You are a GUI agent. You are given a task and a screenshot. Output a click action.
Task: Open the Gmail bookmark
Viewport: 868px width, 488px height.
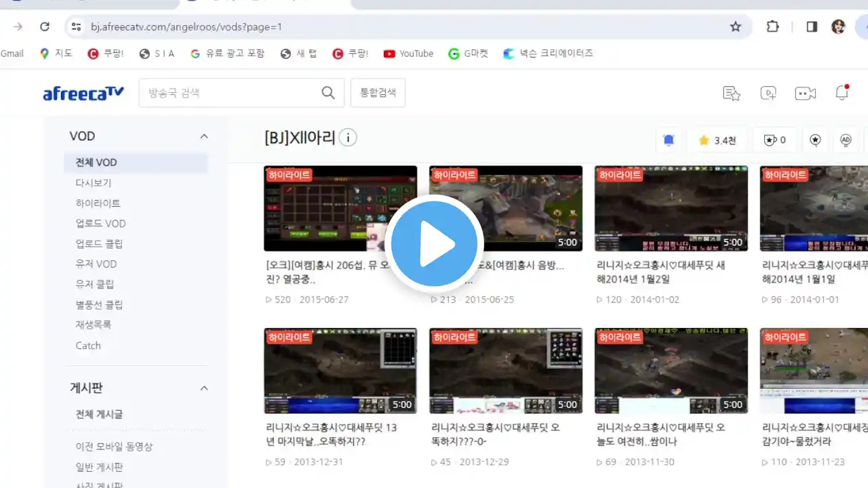12,54
